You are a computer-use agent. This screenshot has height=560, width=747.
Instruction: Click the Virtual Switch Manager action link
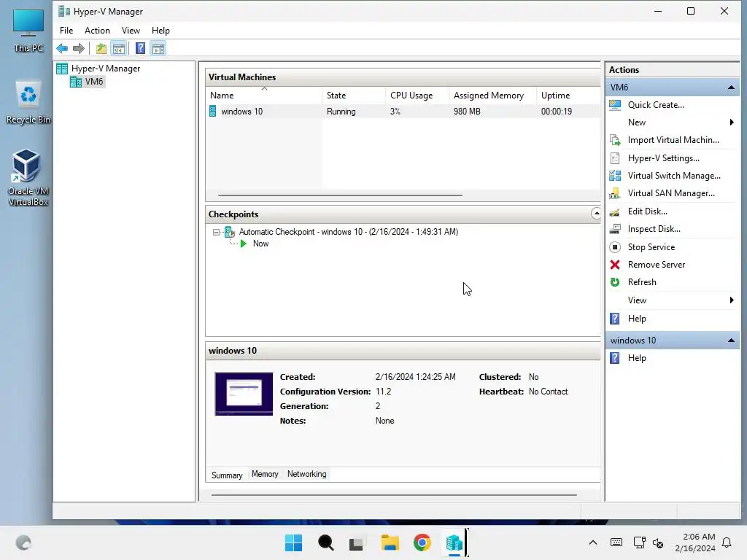pyautogui.click(x=673, y=176)
